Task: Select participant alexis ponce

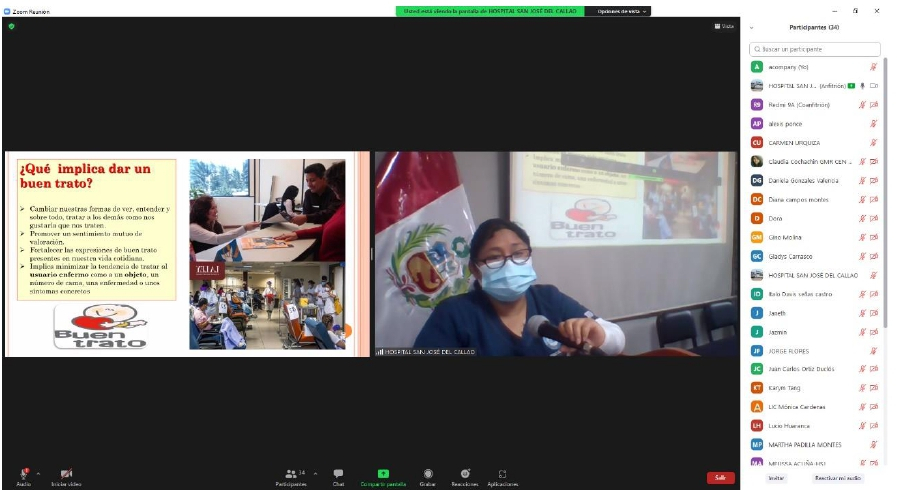Action: 815,124
